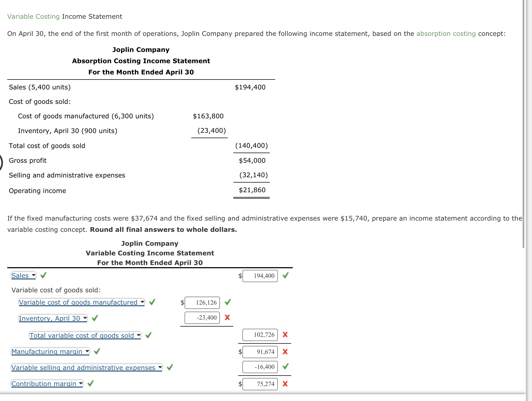Click 'Round all final answers to whole dollars.' text

[x=163, y=230]
